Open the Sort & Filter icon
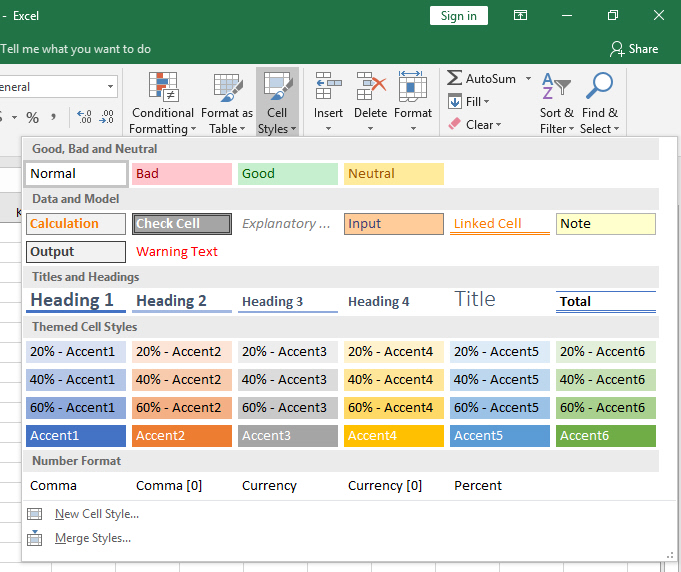This screenshot has height=572, width=681. (556, 88)
